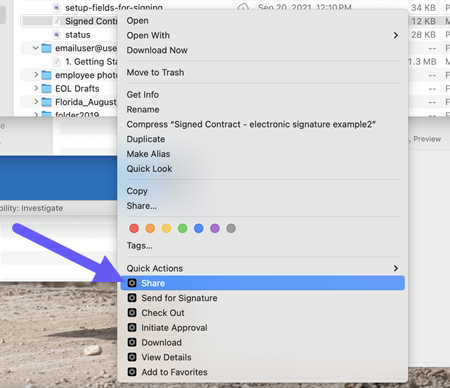Click the Send for Signature icon
Image resolution: width=450 pixels, height=388 pixels.
132,298
